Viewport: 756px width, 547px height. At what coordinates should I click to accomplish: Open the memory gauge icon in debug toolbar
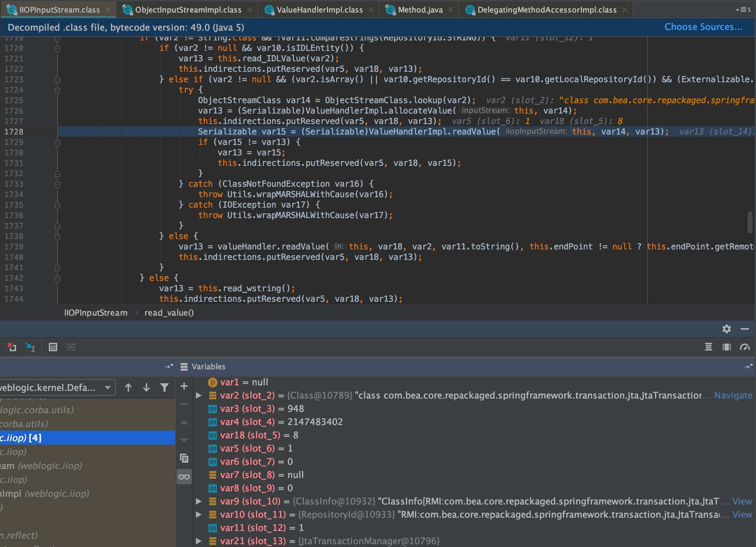[745, 347]
